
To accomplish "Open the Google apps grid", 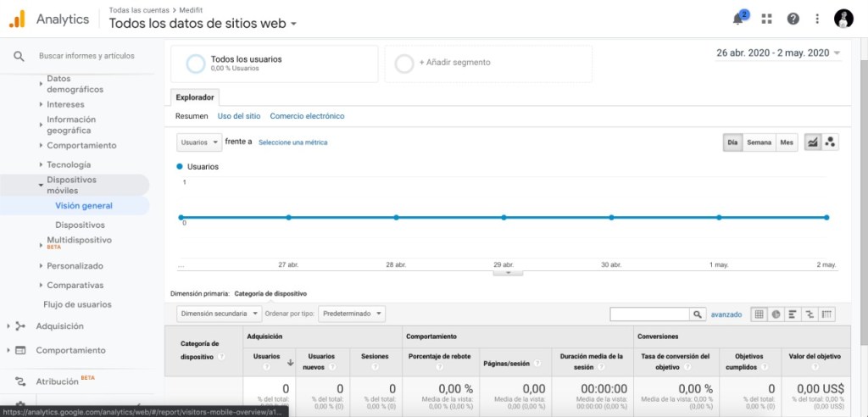I will [x=767, y=19].
